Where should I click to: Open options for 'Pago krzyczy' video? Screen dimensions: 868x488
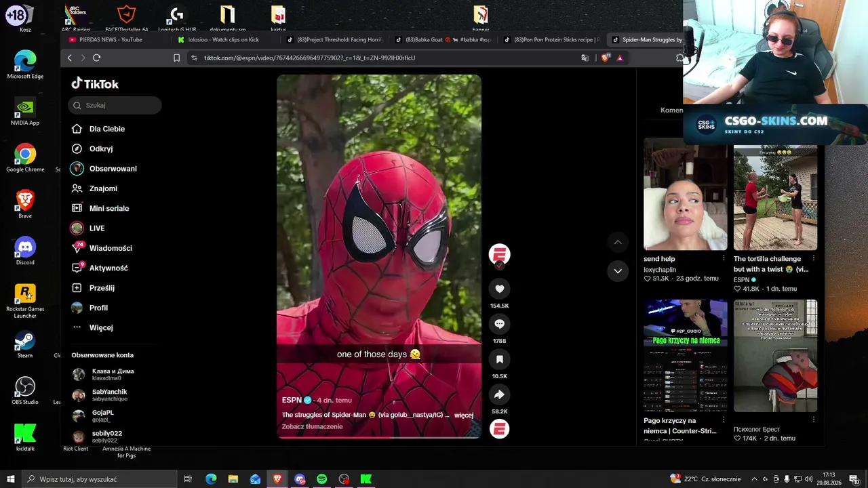[x=724, y=420]
